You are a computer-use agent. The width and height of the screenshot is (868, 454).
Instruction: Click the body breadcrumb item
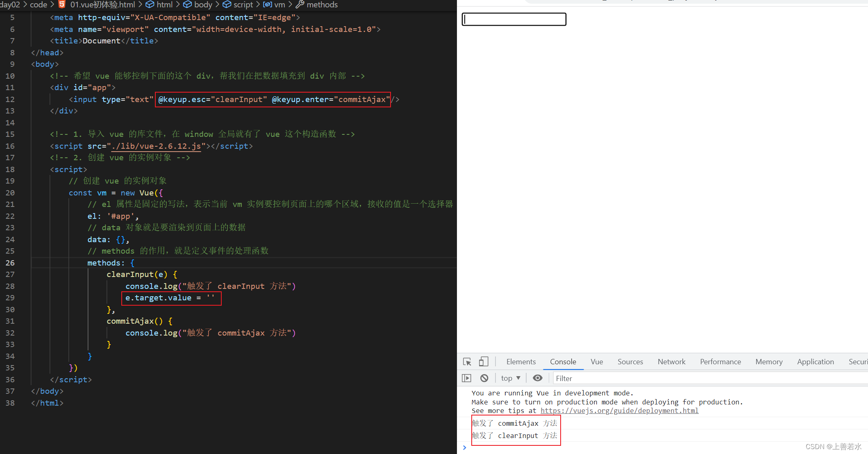pos(203,5)
